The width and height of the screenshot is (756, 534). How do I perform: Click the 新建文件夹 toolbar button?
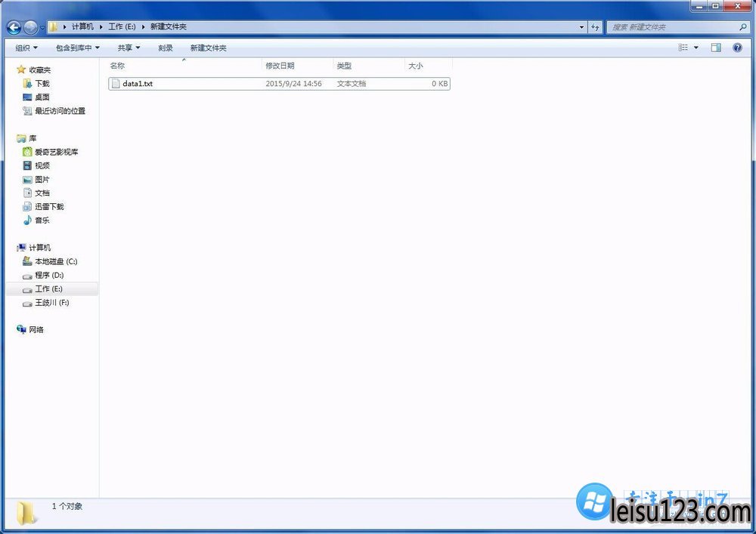coord(209,48)
